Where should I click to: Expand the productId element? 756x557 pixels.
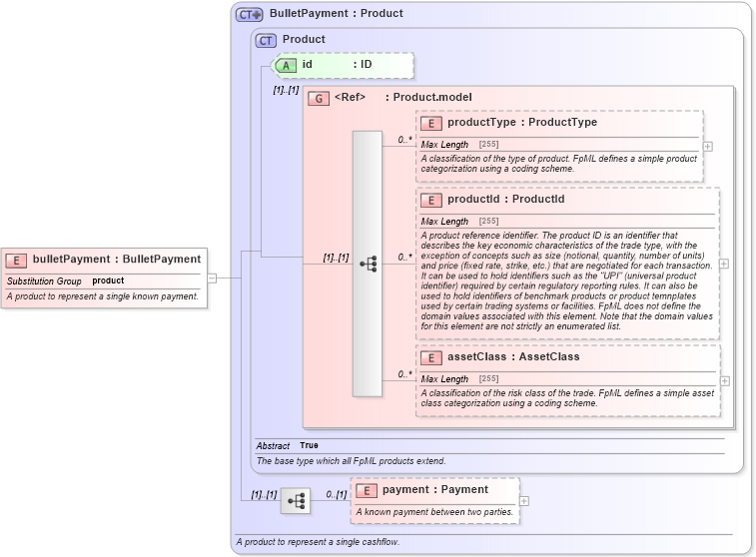point(724,264)
